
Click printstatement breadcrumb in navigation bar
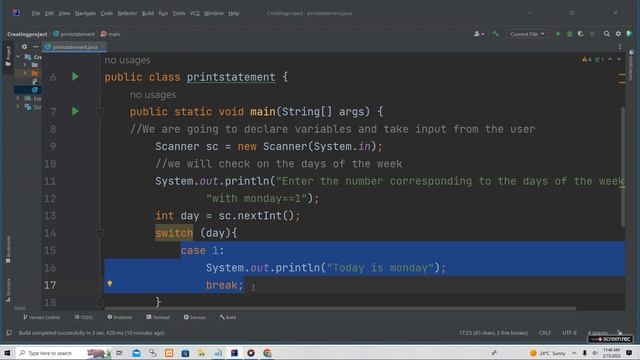(x=74, y=34)
